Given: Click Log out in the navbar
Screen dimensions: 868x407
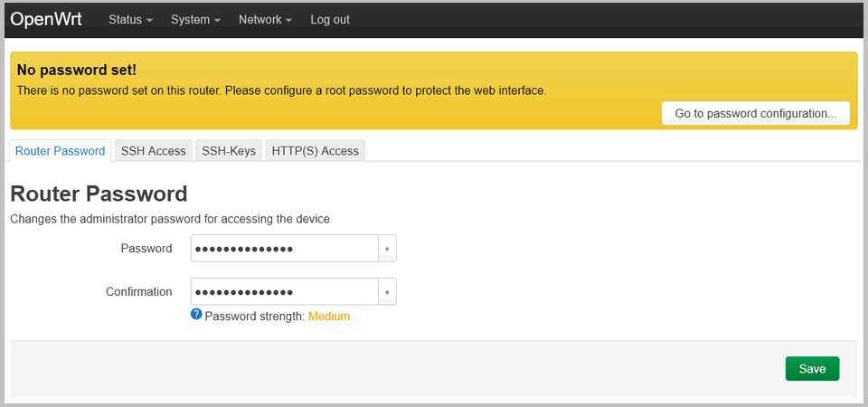Looking at the screenshot, I should (x=330, y=20).
